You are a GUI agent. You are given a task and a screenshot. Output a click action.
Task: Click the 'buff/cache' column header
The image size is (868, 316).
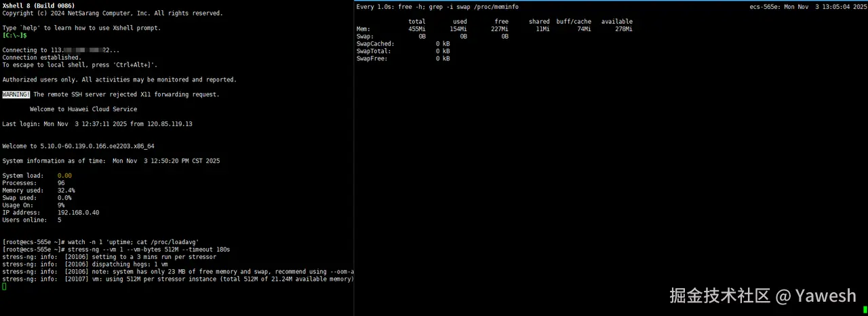coord(574,22)
